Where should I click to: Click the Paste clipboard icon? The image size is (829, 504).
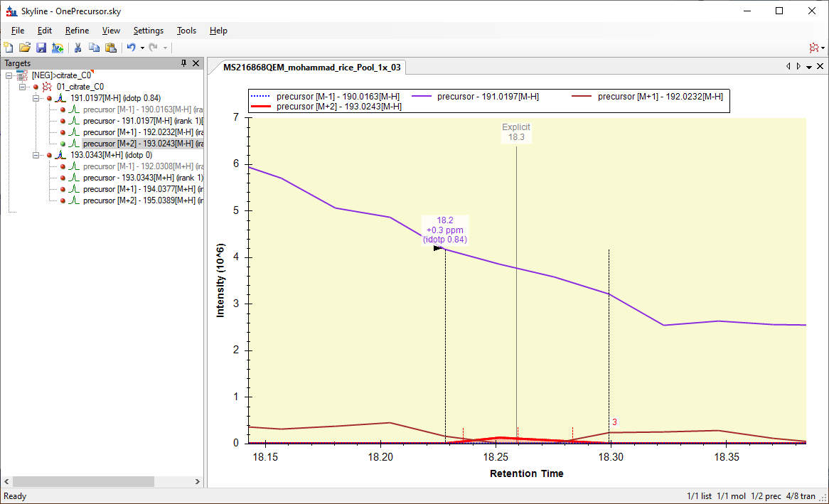point(110,48)
